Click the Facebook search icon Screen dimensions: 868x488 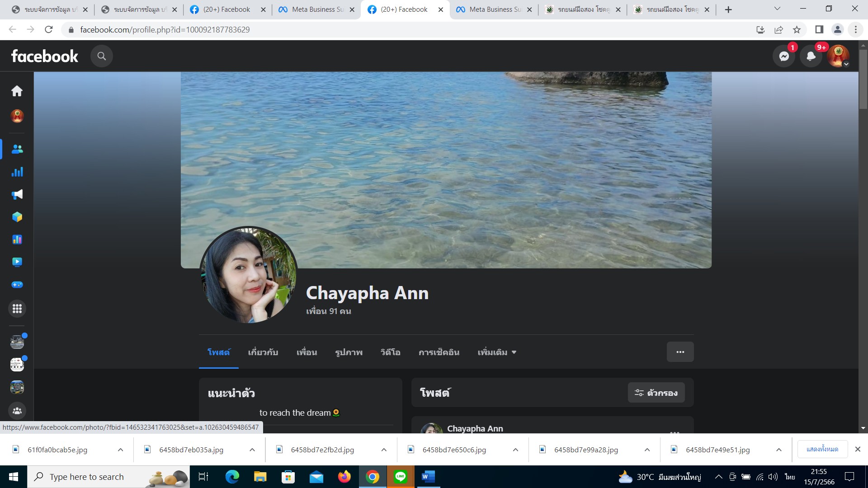click(x=101, y=56)
